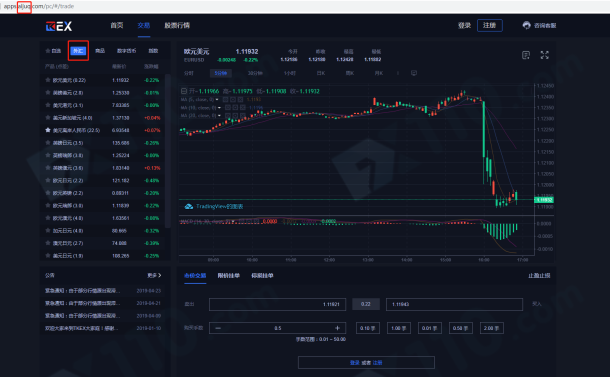The image size is (610, 377).
Task: Switch chart to 5分钟 interval
Action: tap(221, 73)
